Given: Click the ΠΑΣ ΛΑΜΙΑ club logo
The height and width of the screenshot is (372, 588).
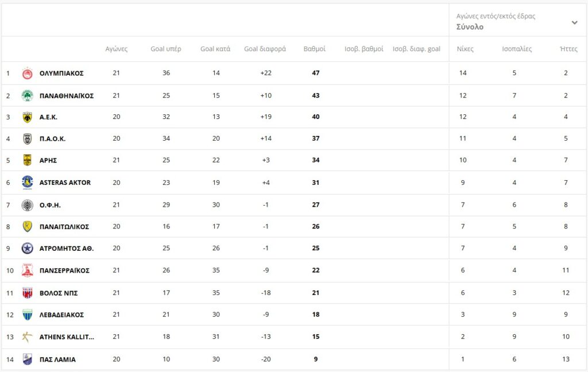Looking at the screenshot, I should 28,359.
